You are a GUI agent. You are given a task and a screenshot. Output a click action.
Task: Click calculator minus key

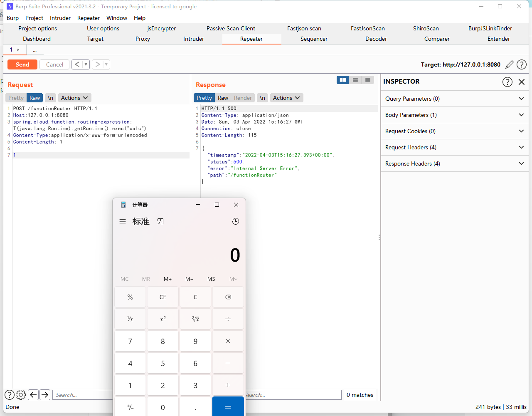228,363
